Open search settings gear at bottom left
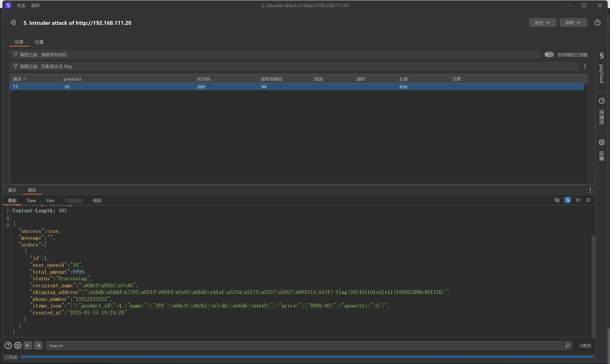The width and height of the screenshot is (610, 364). pyautogui.click(x=18, y=345)
